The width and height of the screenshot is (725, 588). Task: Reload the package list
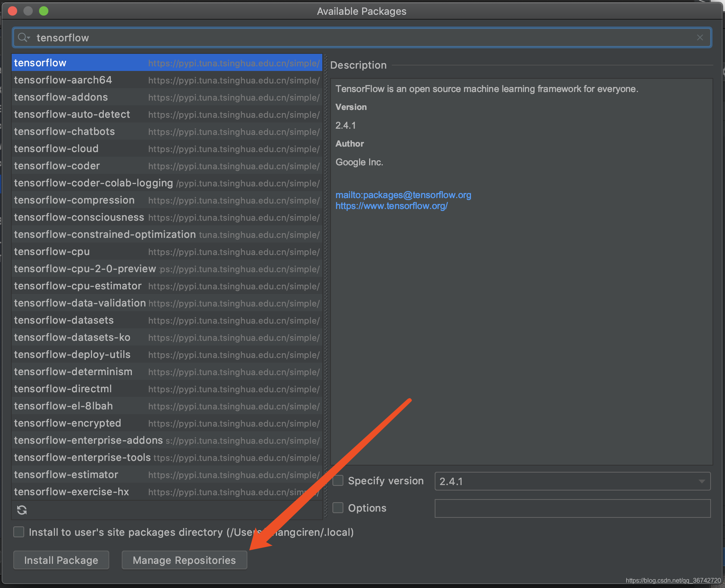[x=22, y=510]
